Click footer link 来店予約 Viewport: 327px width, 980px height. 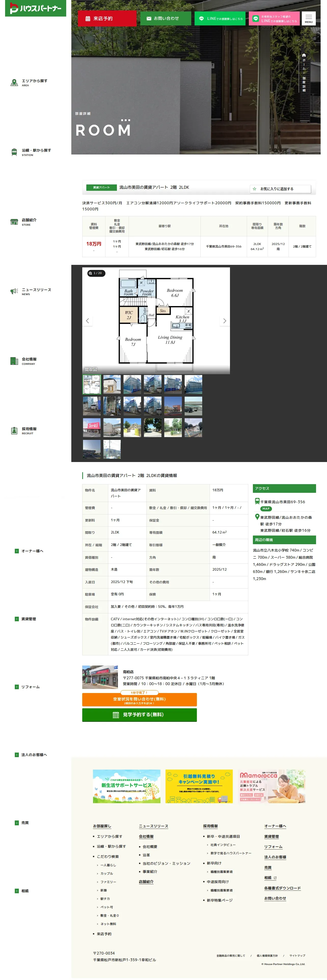click(x=104, y=934)
